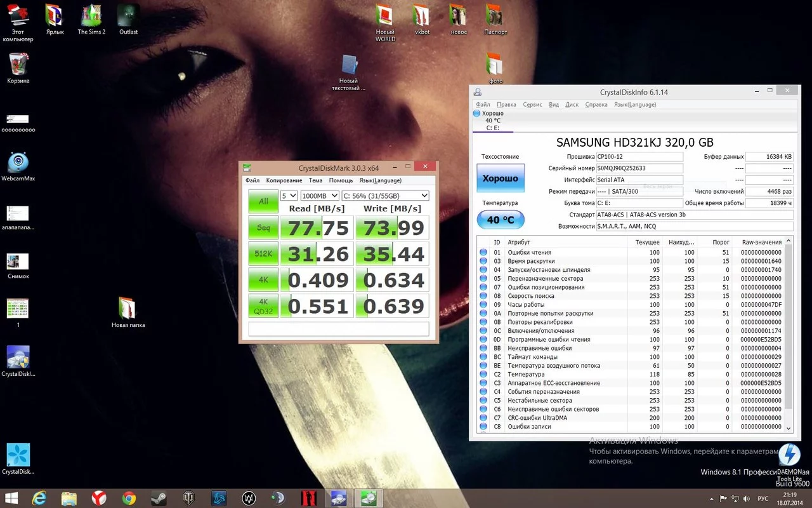Viewport: 812px width, 508px height.
Task: Expand the drive selector showing C: 56%
Action: (x=385, y=196)
